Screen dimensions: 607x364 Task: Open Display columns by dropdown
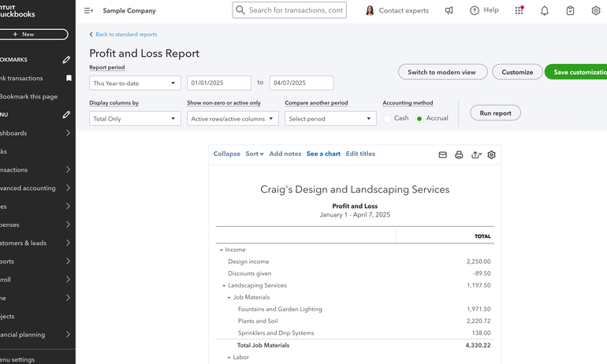tap(135, 119)
